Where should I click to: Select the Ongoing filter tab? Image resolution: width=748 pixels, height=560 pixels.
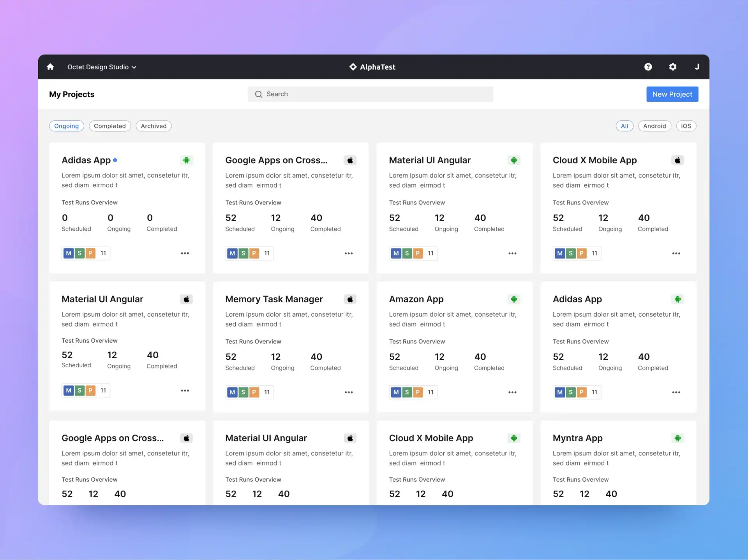(67, 126)
